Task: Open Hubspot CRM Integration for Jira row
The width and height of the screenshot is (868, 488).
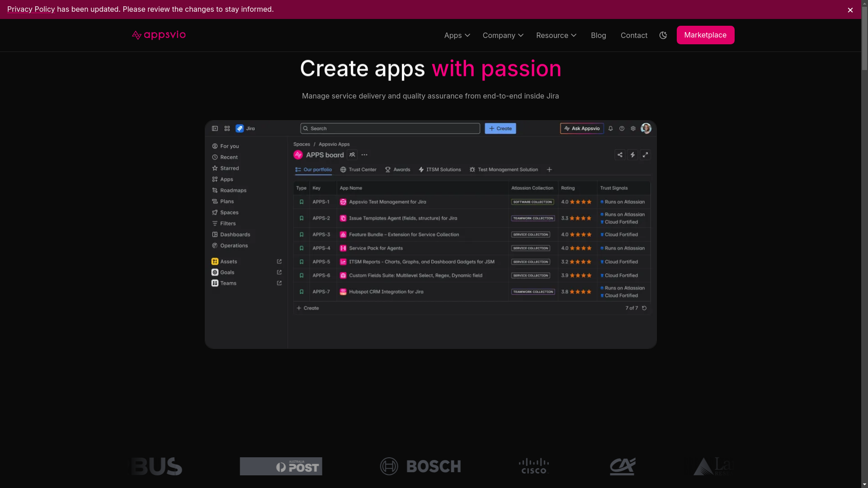Action: 472,292
